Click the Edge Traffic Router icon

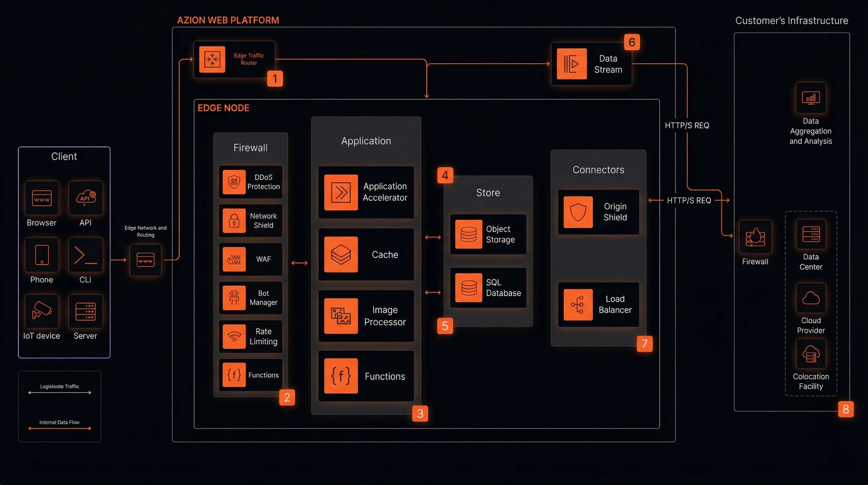[x=212, y=59]
